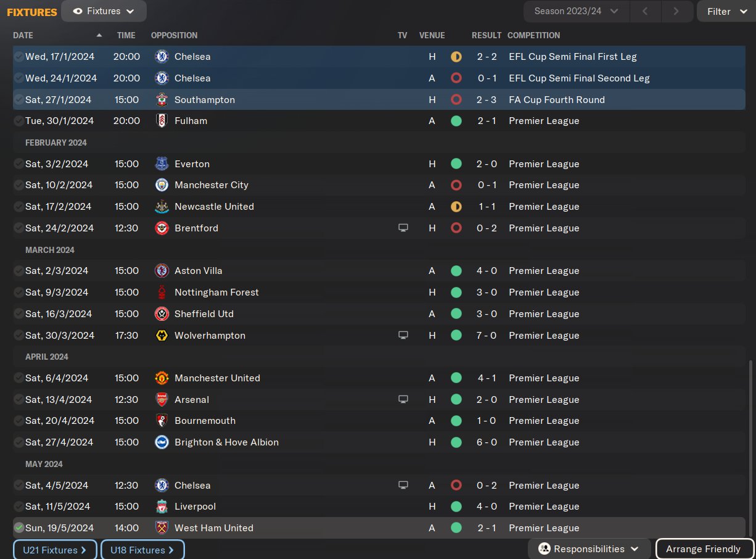Click the TV broadcast icon for Brentford match
The image size is (756, 559).
coord(403,228)
